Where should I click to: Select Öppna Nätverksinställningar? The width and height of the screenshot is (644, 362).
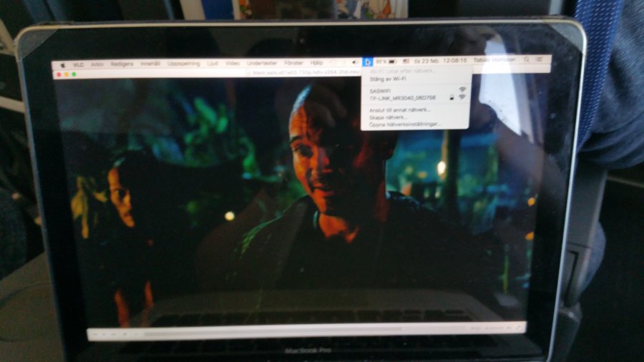404,124
